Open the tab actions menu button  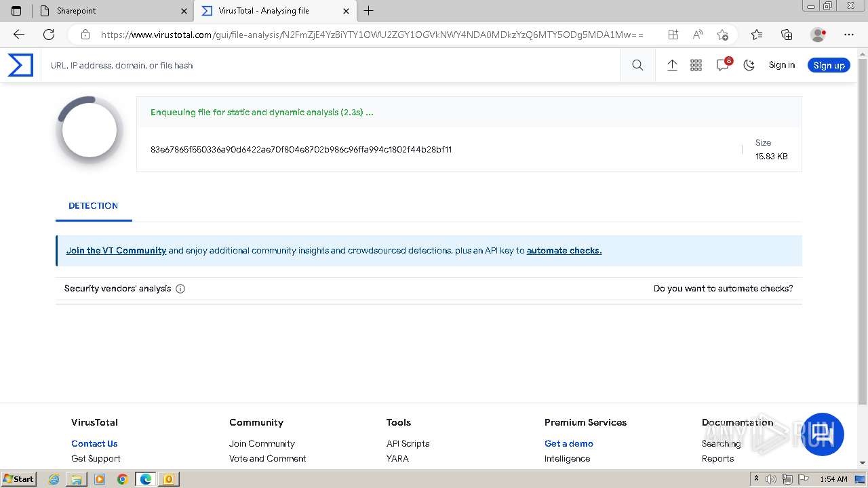[x=17, y=11]
